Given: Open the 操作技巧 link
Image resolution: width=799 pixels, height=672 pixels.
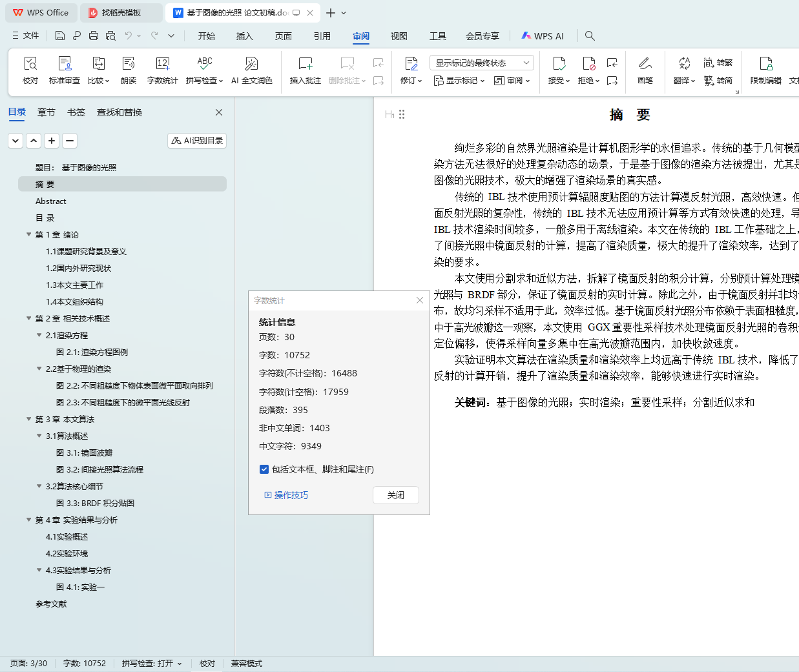Looking at the screenshot, I should [286, 495].
